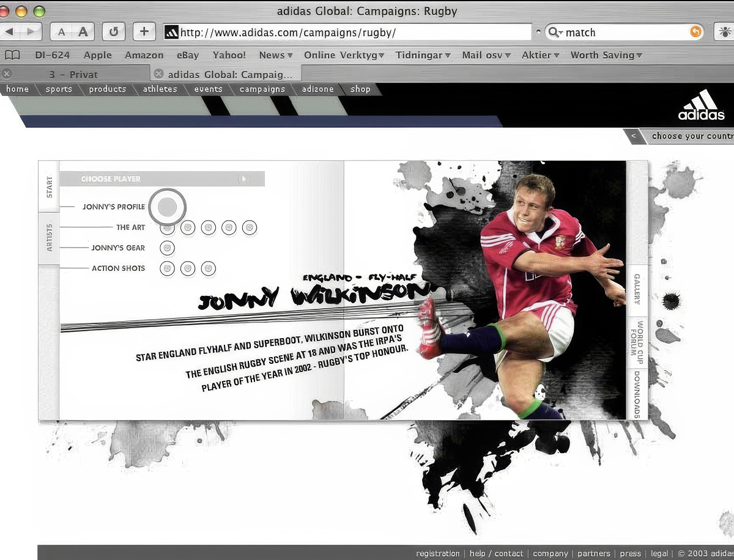Image resolution: width=734 pixels, height=560 pixels.
Task: Open the legal footer link
Action: [x=659, y=553]
